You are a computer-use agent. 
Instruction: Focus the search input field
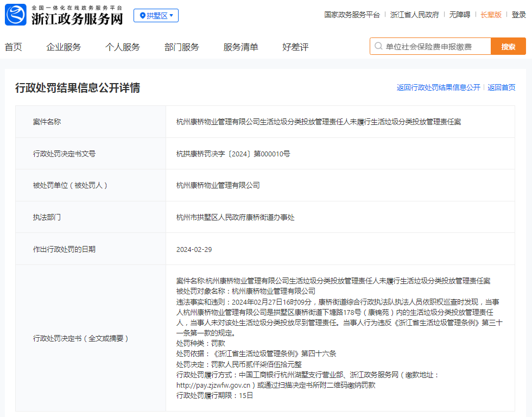430,47
